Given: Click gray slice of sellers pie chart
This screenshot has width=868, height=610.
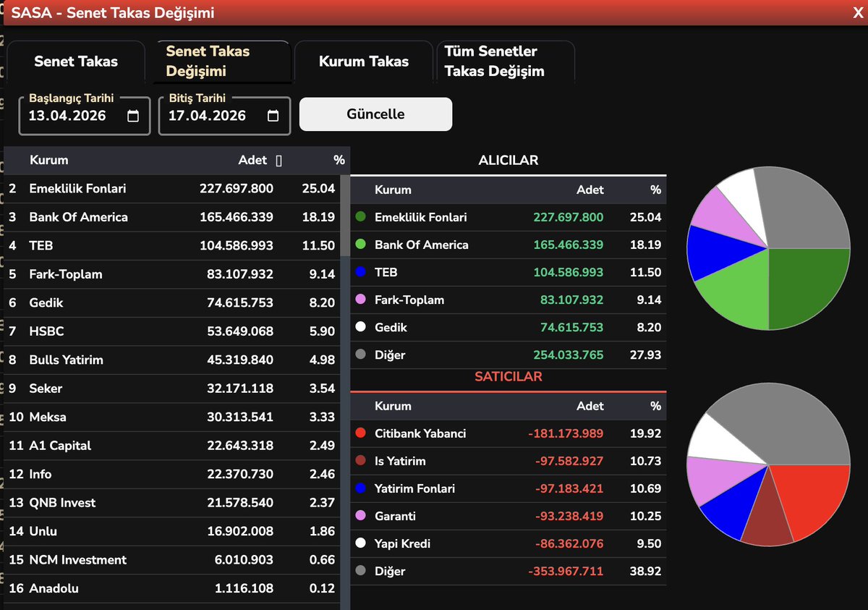Looking at the screenshot, I should tap(781, 423).
